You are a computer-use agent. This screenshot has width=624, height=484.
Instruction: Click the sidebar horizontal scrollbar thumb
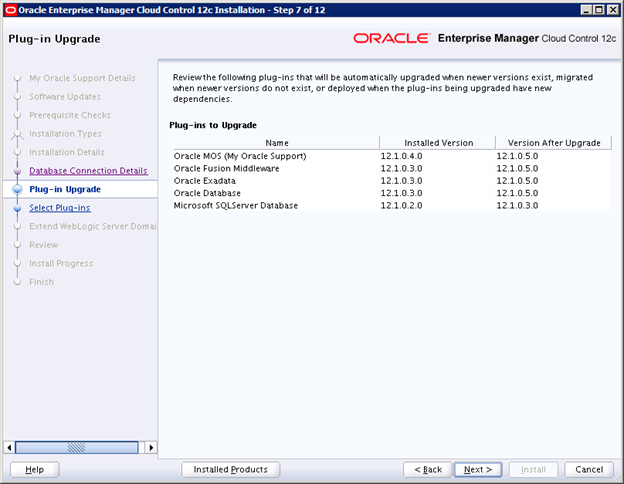point(76,447)
